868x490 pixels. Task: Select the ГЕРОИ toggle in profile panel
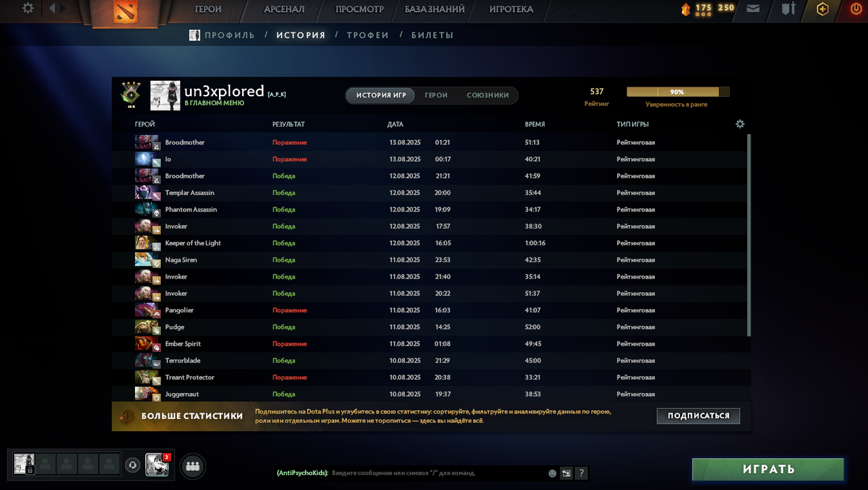tap(436, 96)
